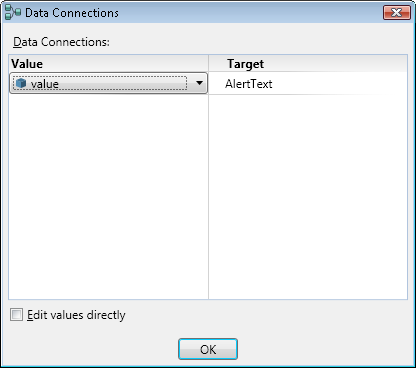Image resolution: width=416 pixels, height=368 pixels.
Task: Close the Data Connections dialog
Action: (x=397, y=13)
